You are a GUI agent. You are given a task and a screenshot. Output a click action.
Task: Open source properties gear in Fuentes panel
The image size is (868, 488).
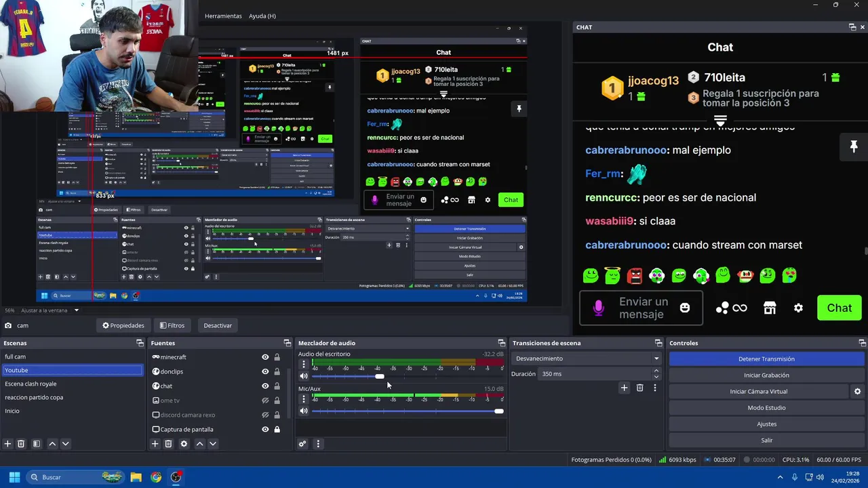point(184,444)
